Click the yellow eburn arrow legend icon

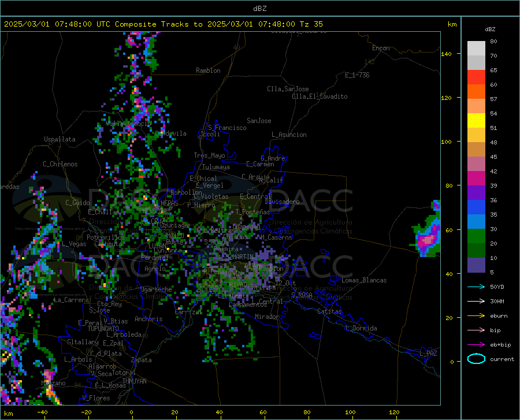(476, 315)
